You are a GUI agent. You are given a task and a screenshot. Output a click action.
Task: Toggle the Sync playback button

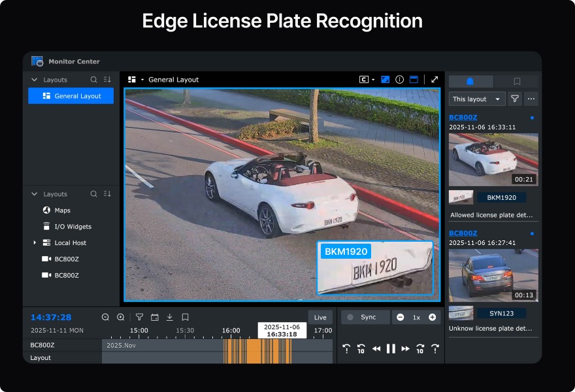coord(365,318)
